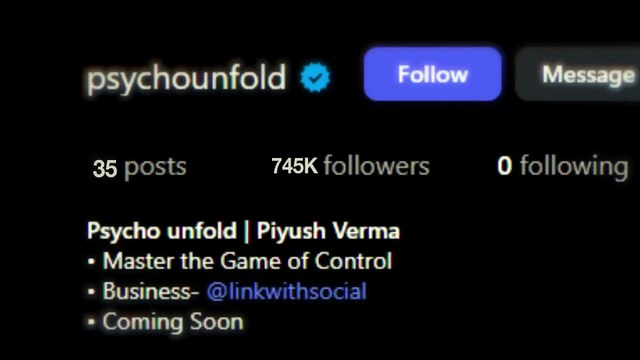Follow the psychounfold account

[x=433, y=74]
